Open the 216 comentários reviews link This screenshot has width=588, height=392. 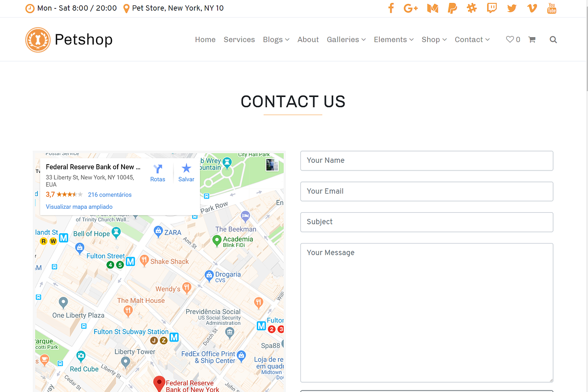click(110, 195)
